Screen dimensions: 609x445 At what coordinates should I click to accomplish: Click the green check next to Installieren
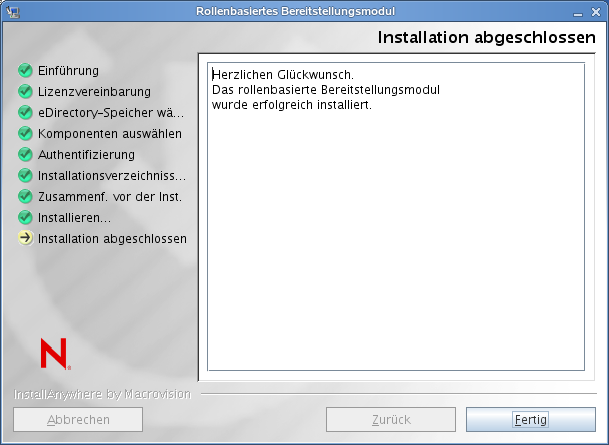(25, 217)
